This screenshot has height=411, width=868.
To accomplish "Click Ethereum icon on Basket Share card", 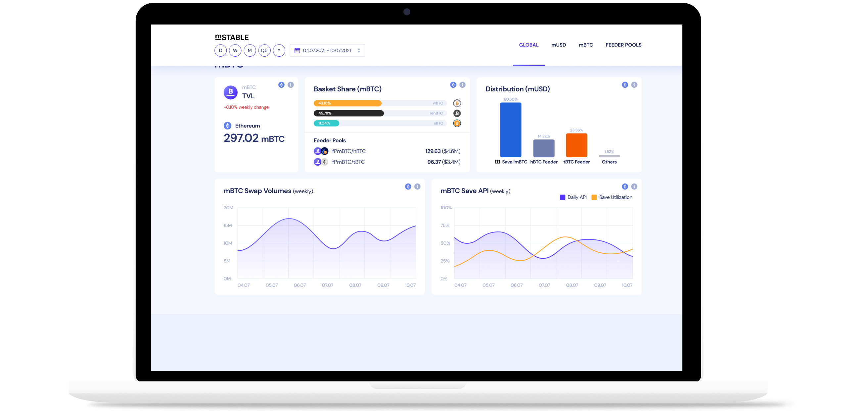I will [453, 85].
